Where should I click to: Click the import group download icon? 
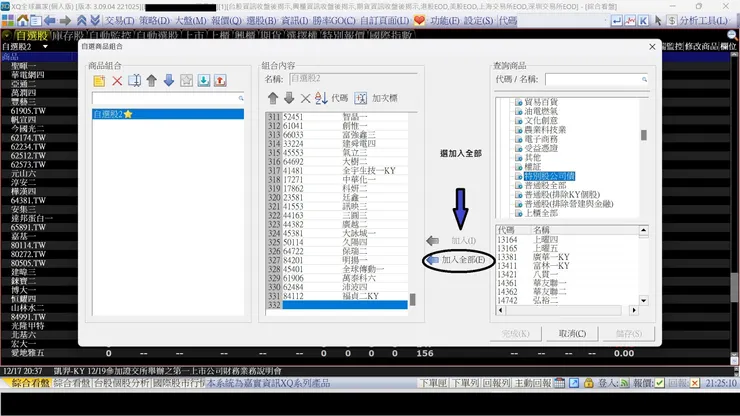coord(203,81)
